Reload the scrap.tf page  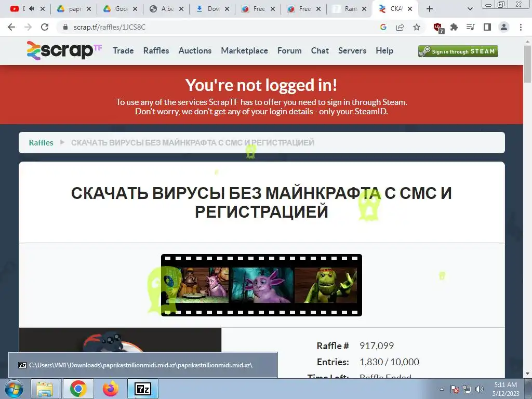45,27
